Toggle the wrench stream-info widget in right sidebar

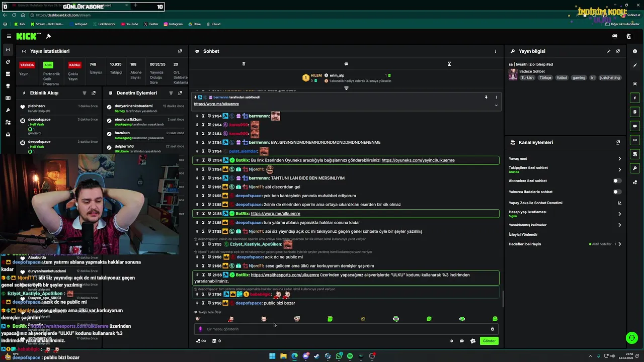click(635, 168)
